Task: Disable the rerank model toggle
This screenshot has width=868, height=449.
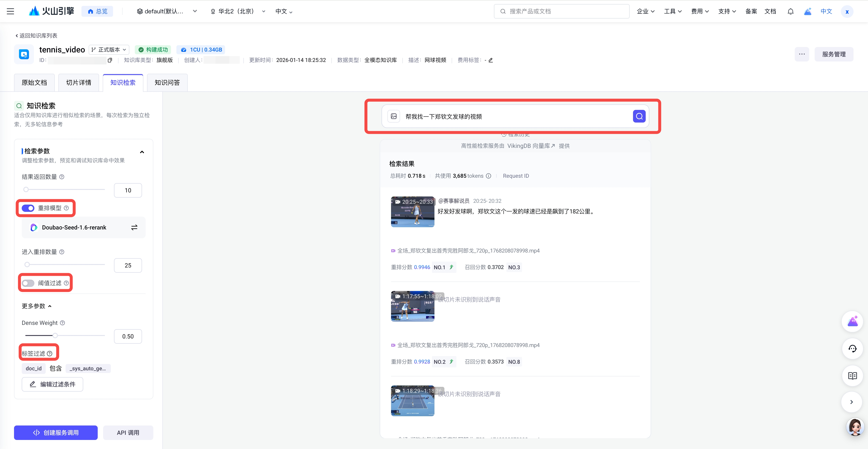Action: [x=28, y=208]
